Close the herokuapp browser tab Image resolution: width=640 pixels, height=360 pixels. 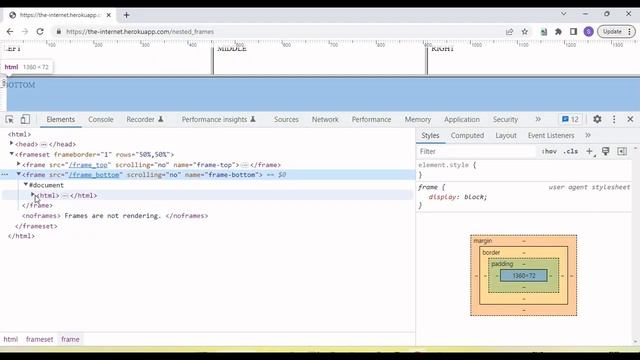click(109, 15)
